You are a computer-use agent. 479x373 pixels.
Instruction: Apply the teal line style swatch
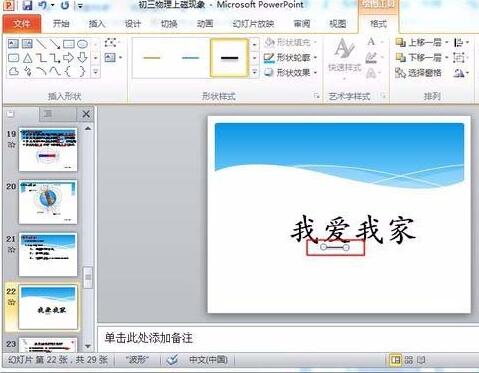coord(190,58)
